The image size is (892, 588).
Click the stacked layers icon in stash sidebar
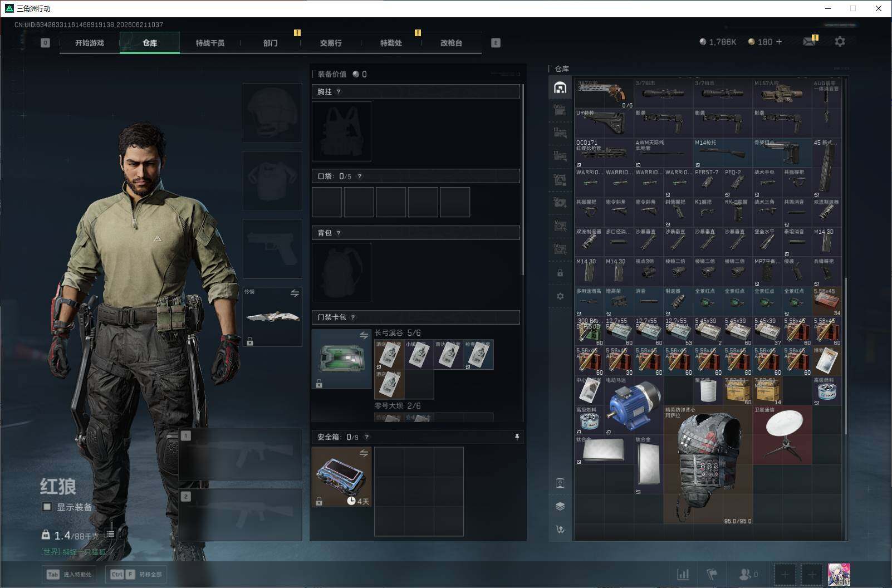pyautogui.click(x=560, y=506)
